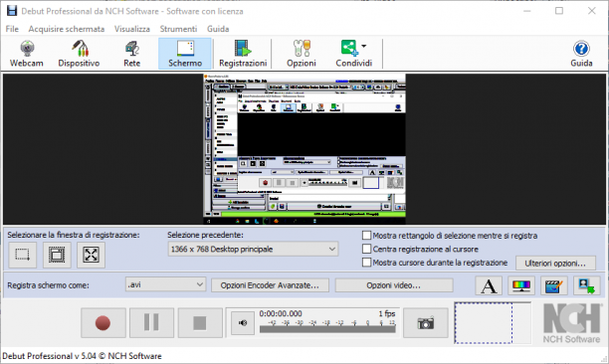The image size is (609, 364).
Task: Choose window selection capture tool
Action: click(57, 255)
